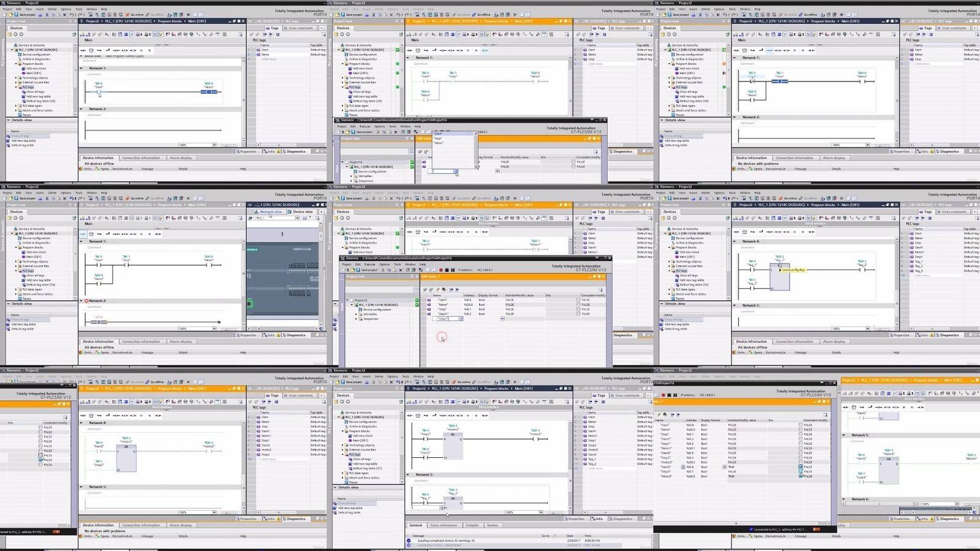Click the Start contact in top-left Network 1
This screenshot has width=980, height=551.
pyautogui.click(x=99, y=92)
